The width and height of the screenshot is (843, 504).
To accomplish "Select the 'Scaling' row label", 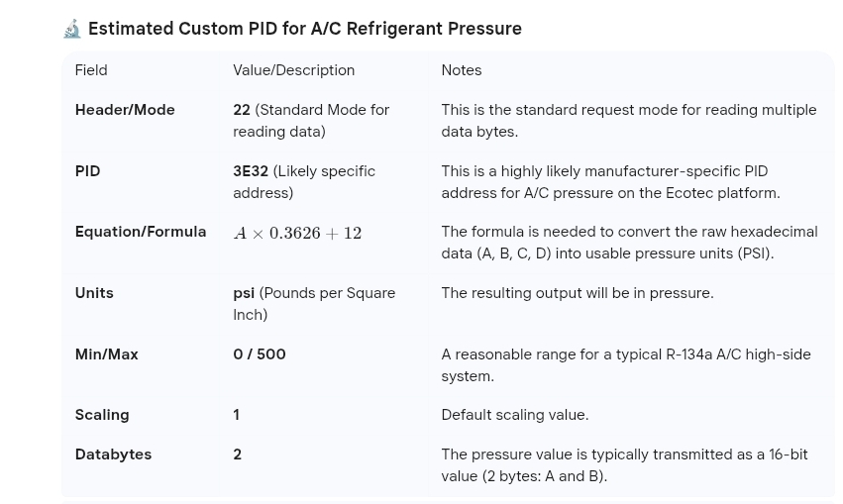I will [102, 415].
